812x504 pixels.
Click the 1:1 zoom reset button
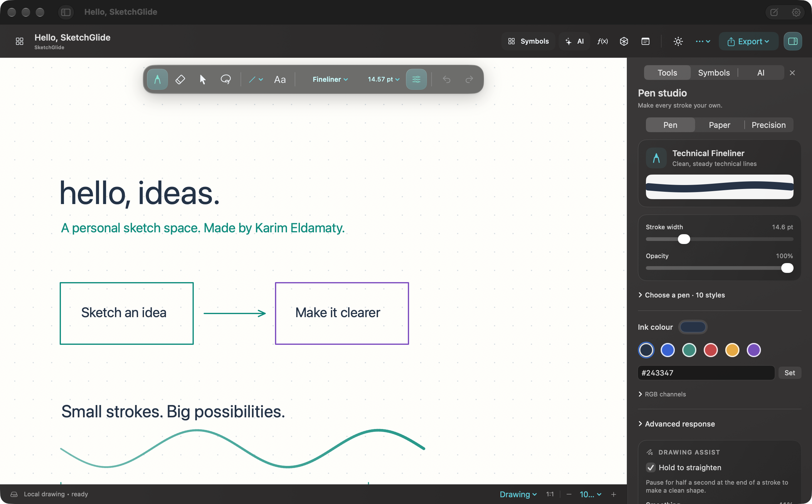tap(550, 494)
